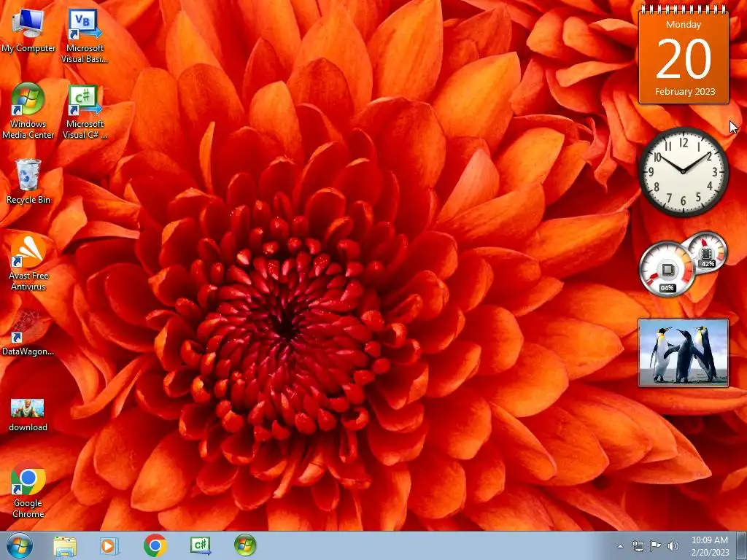Click the analog clock gadget
Image resolution: width=747 pixels, height=560 pixels.
tap(683, 171)
